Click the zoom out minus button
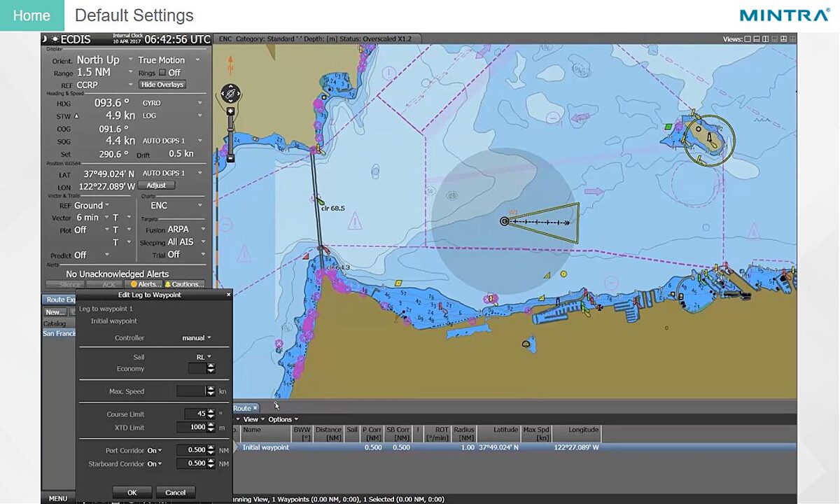 (x=230, y=158)
